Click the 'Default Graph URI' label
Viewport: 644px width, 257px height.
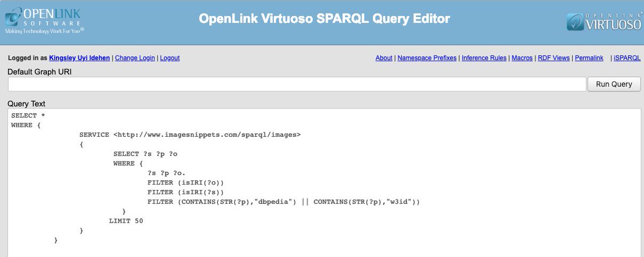pyautogui.click(x=40, y=72)
